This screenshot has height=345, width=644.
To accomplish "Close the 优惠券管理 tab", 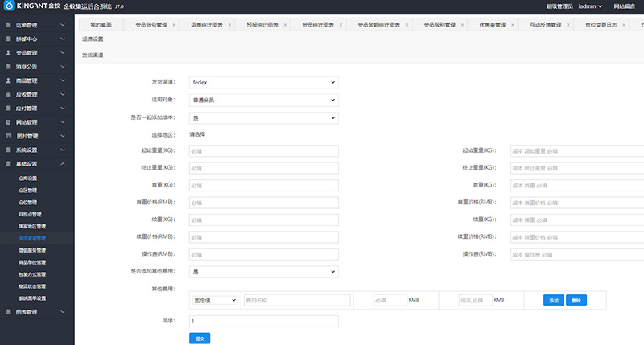I will 514,25.
